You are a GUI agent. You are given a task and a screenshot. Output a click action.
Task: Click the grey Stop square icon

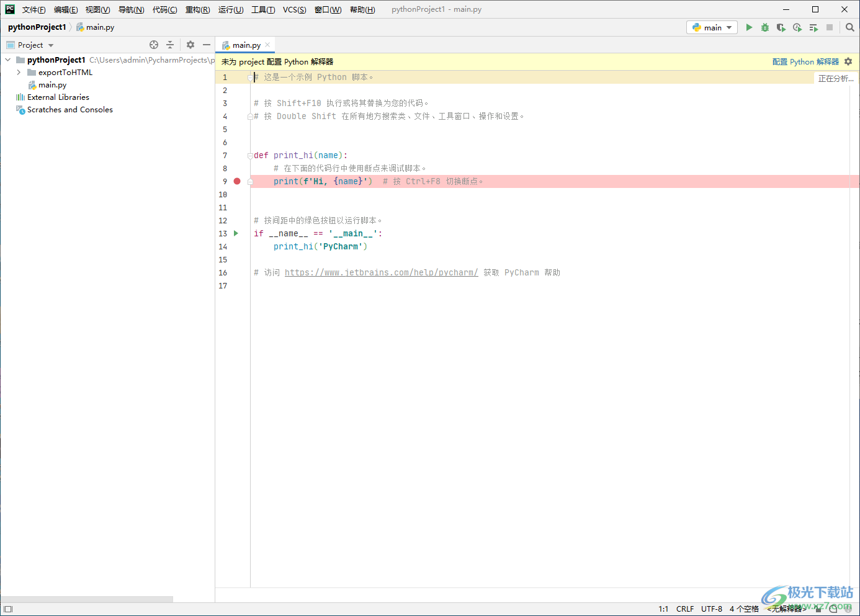[x=830, y=27]
